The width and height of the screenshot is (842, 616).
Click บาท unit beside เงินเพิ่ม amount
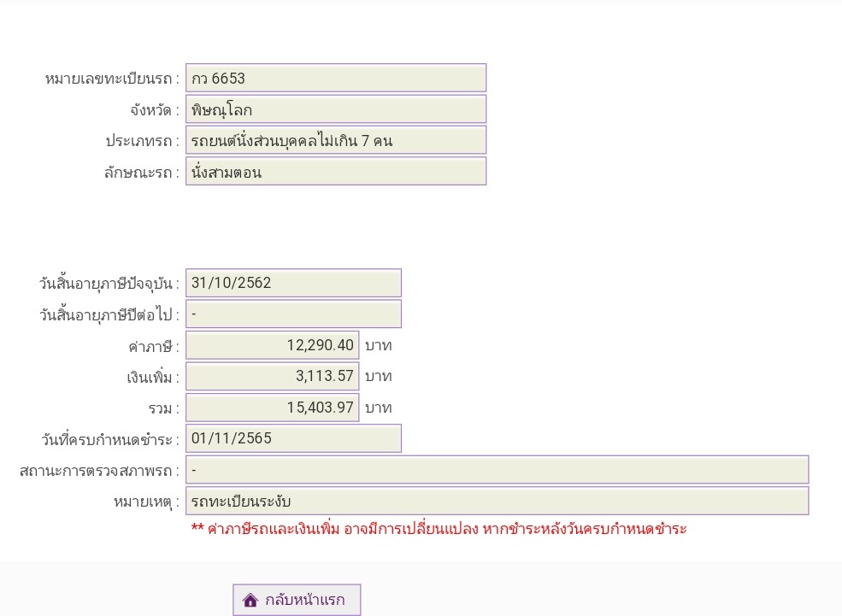coord(379,377)
